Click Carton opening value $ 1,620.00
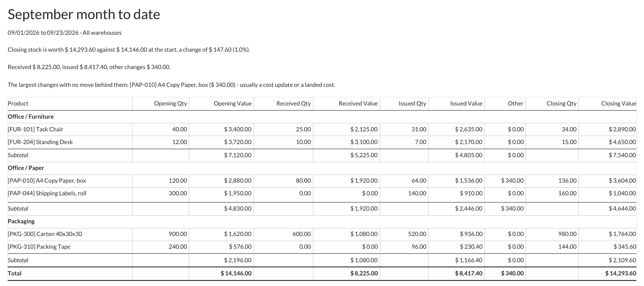644x286 pixels. coord(238,234)
